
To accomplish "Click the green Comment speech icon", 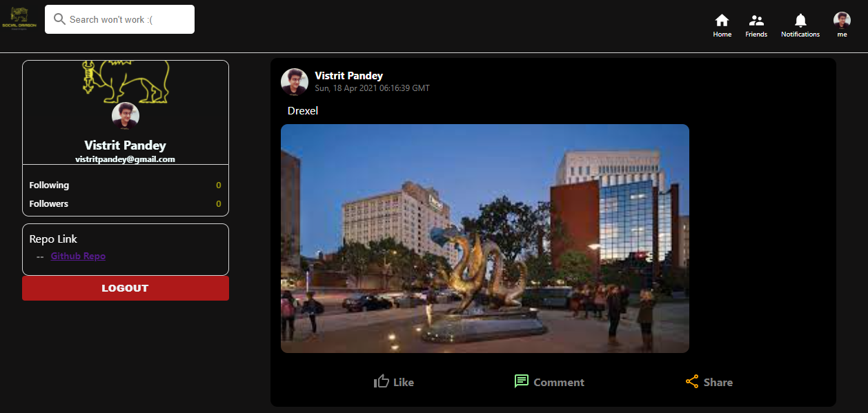I will pyautogui.click(x=522, y=381).
